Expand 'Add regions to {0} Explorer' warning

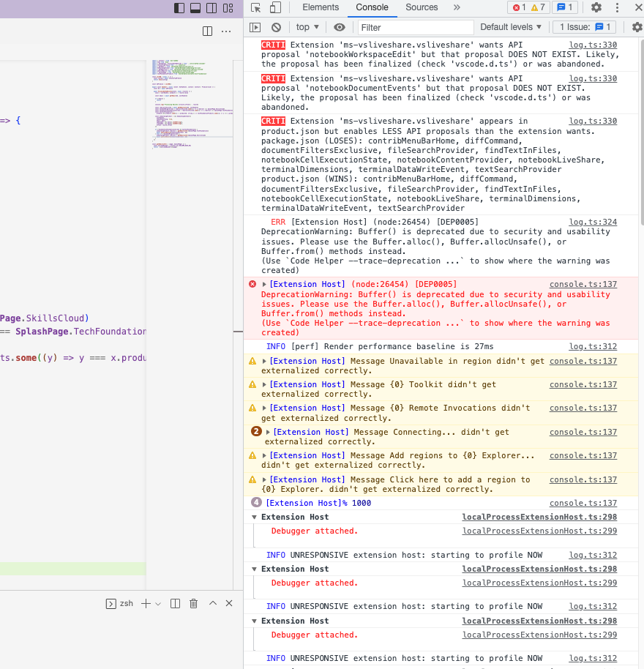coord(264,456)
